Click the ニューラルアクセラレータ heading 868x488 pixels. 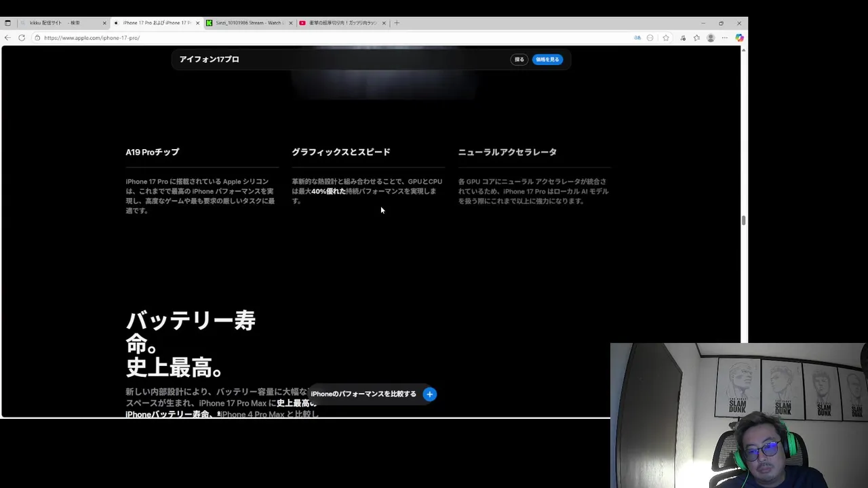pyautogui.click(x=507, y=152)
